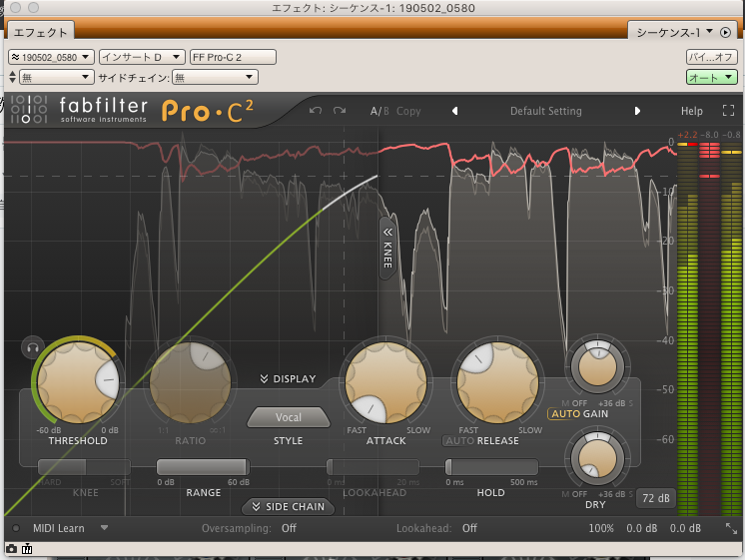Collapse the KNEE display panel
The image size is (745, 560).
click(387, 248)
